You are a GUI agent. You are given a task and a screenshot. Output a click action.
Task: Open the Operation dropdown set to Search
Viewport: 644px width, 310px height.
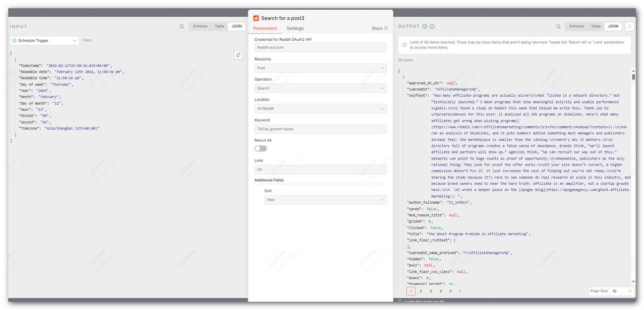tap(320, 88)
